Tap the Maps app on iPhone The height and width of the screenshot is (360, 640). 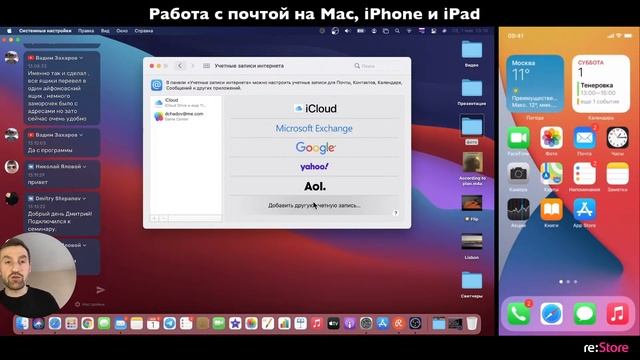tap(551, 173)
